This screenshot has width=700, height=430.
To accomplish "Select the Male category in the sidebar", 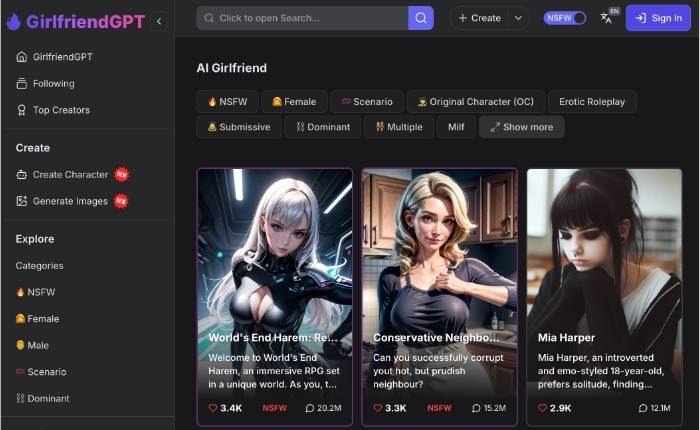I will click(32, 345).
